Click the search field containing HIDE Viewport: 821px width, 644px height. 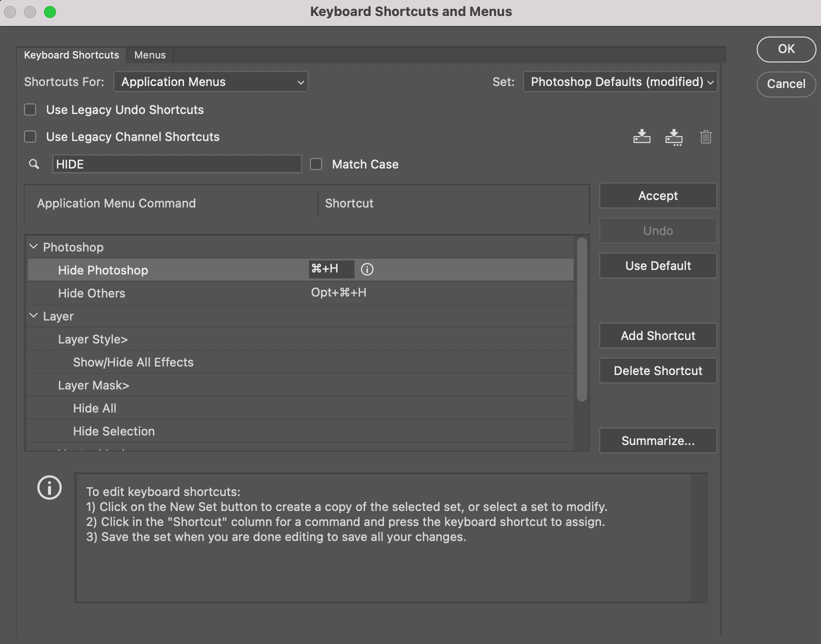pyautogui.click(x=177, y=164)
